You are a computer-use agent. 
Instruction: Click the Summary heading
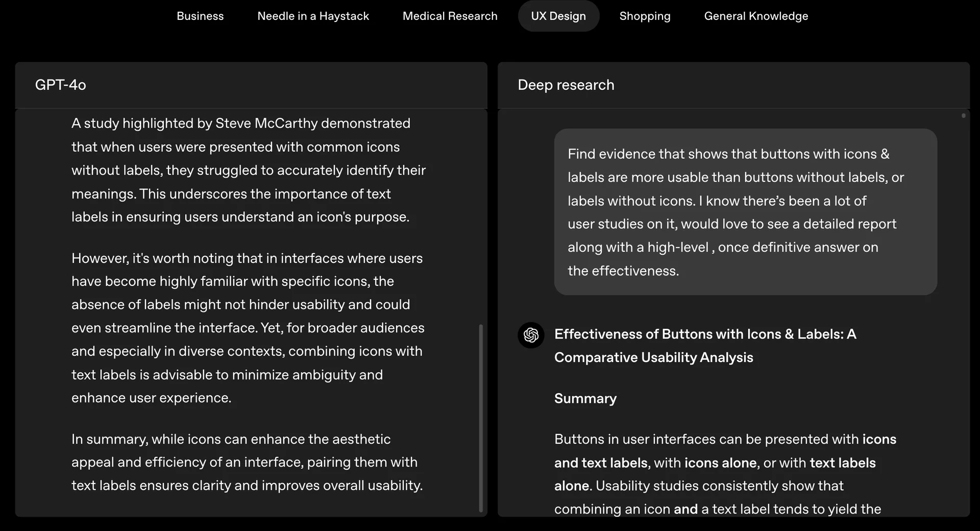585,398
